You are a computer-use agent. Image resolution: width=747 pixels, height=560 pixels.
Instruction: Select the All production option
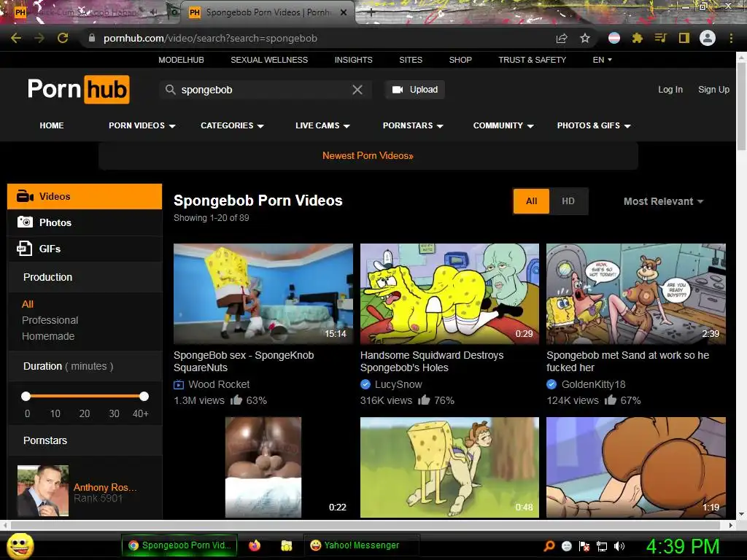28,304
